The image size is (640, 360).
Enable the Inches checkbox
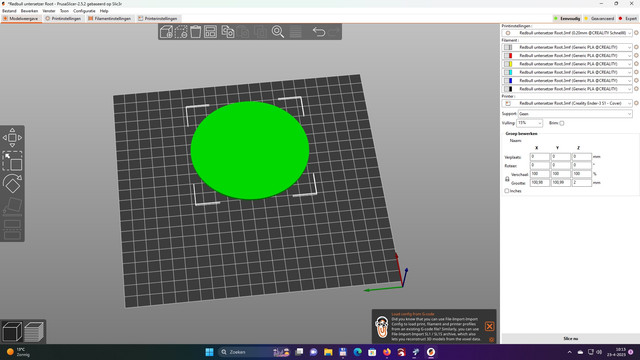(x=507, y=191)
